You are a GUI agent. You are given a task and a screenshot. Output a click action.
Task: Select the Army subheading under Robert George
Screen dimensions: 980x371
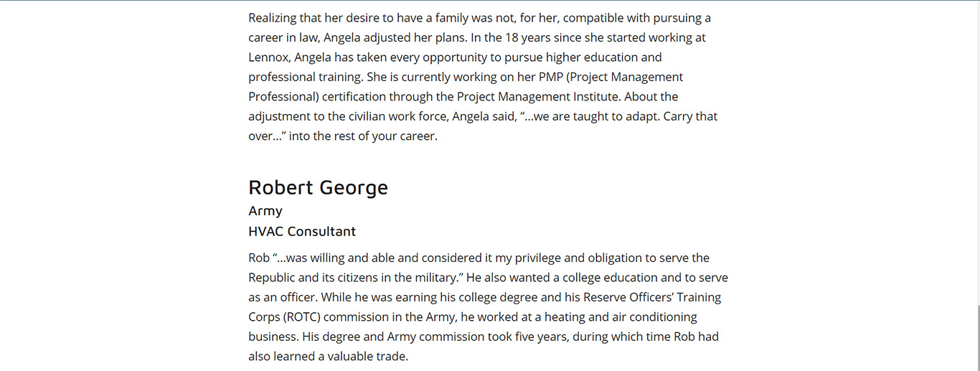[x=265, y=211]
